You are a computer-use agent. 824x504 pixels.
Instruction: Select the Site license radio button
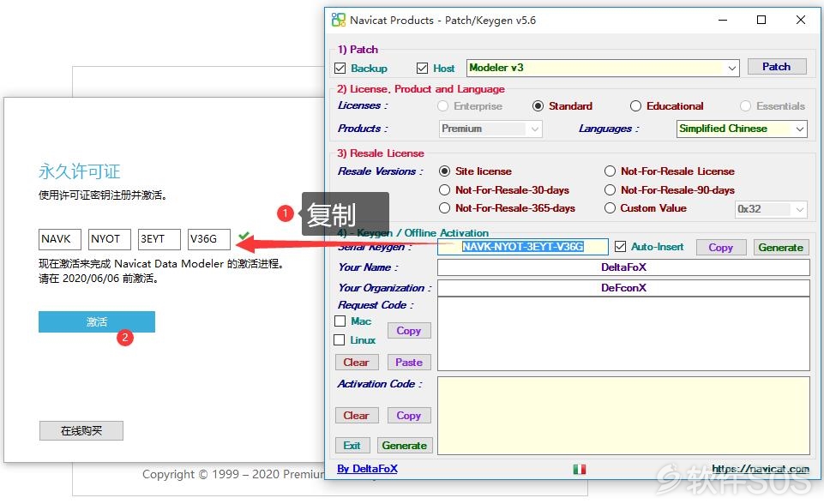tap(444, 171)
